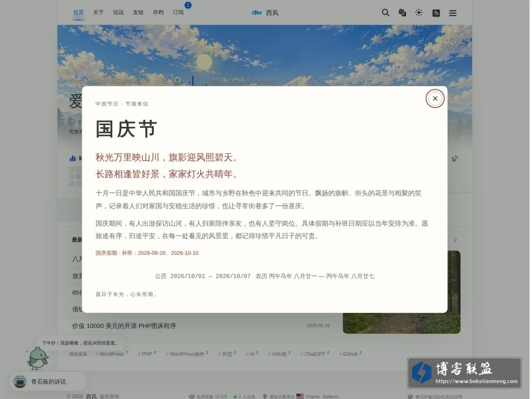The image size is (532, 399).
Task: Open the search icon in header
Action: [x=386, y=13]
